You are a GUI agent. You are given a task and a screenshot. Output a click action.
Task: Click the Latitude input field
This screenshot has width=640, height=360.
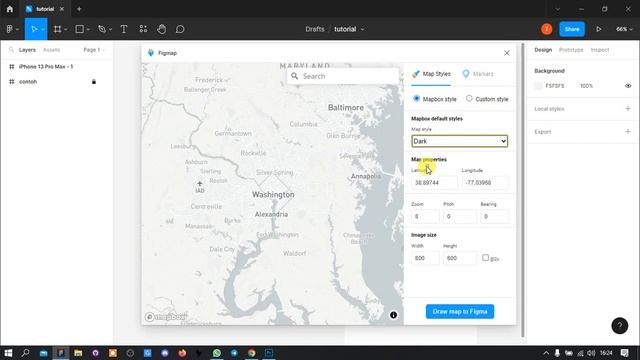click(434, 182)
